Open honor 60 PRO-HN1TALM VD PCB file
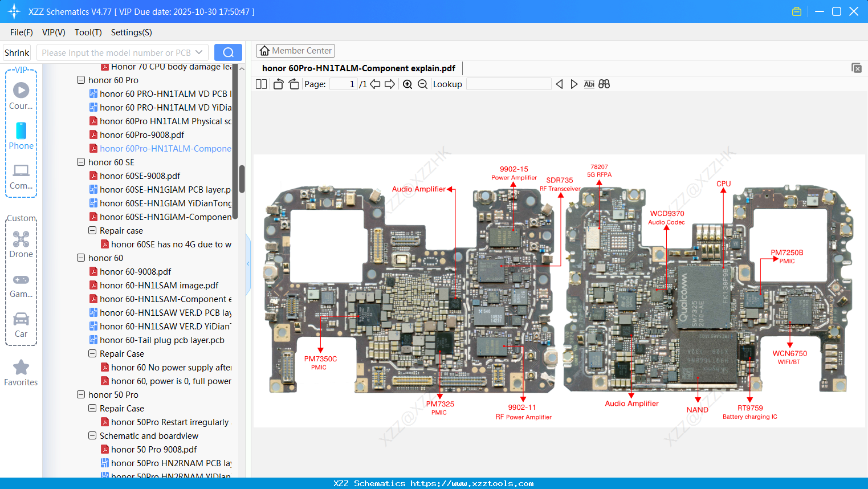Viewport: 868px width, 489px height. point(161,94)
